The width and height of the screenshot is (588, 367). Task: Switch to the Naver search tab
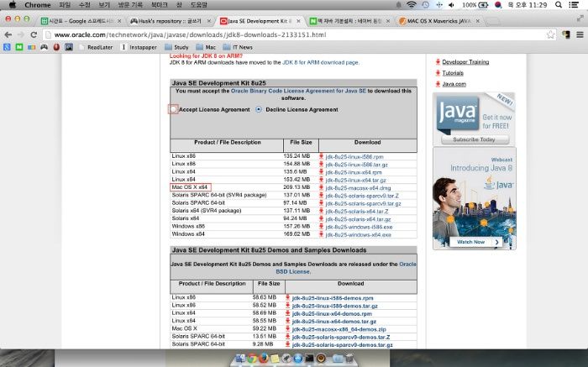coord(349,21)
